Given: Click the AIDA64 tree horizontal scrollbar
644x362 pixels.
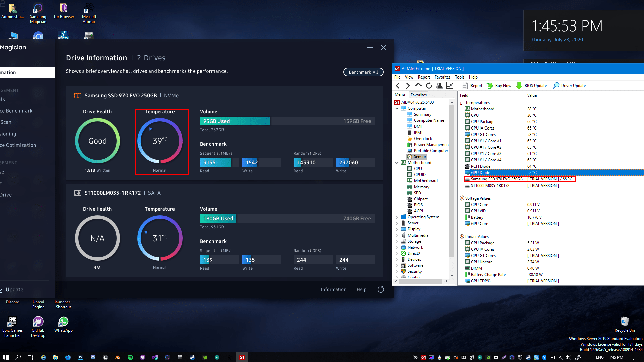Looking at the screenshot, I should pyautogui.click(x=421, y=281).
